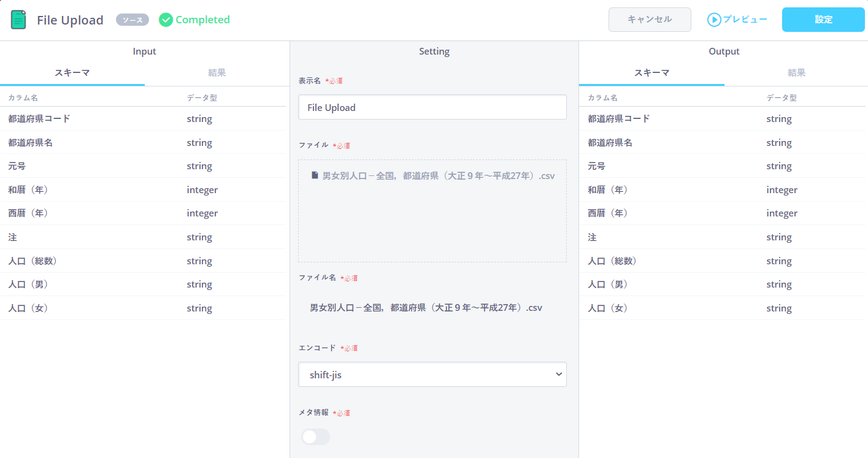
Task: Switch to the Input 結果 tab
Action: (217, 73)
